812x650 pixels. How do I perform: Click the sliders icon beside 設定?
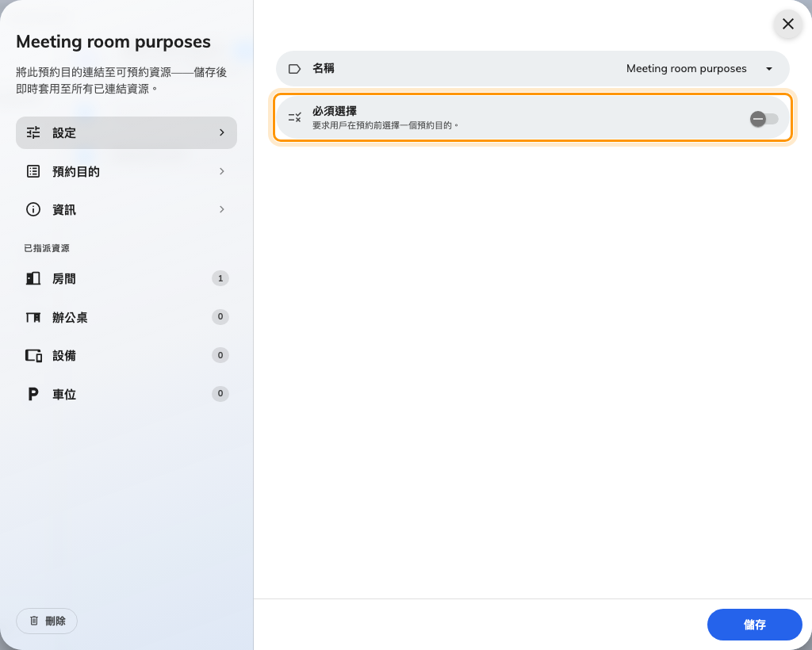point(33,133)
